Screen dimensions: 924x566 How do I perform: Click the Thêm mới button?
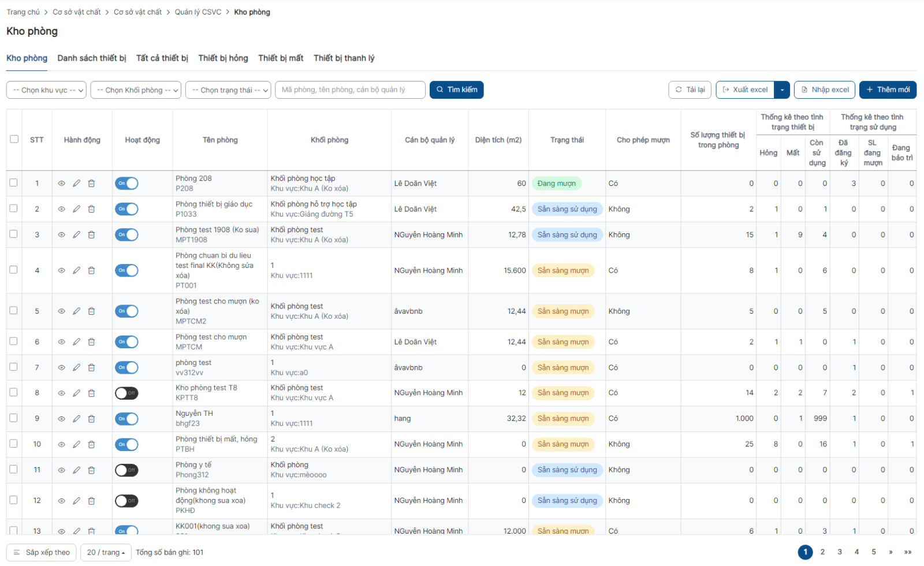[x=888, y=90]
